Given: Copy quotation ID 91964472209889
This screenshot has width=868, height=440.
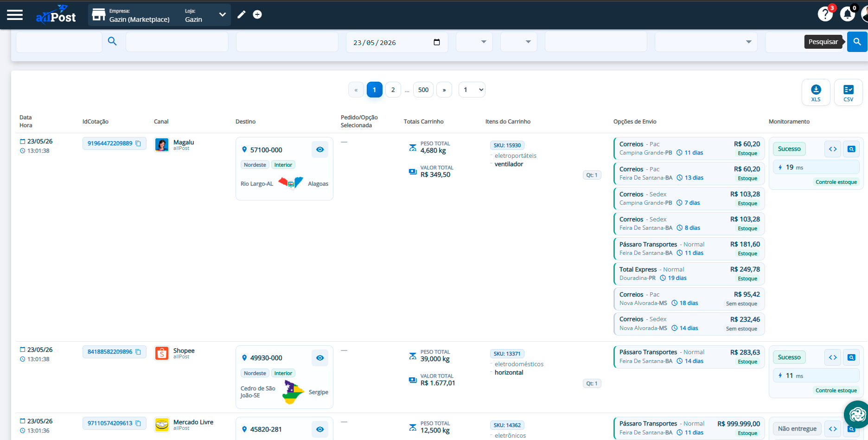Looking at the screenshot, I should click(138, 143).
